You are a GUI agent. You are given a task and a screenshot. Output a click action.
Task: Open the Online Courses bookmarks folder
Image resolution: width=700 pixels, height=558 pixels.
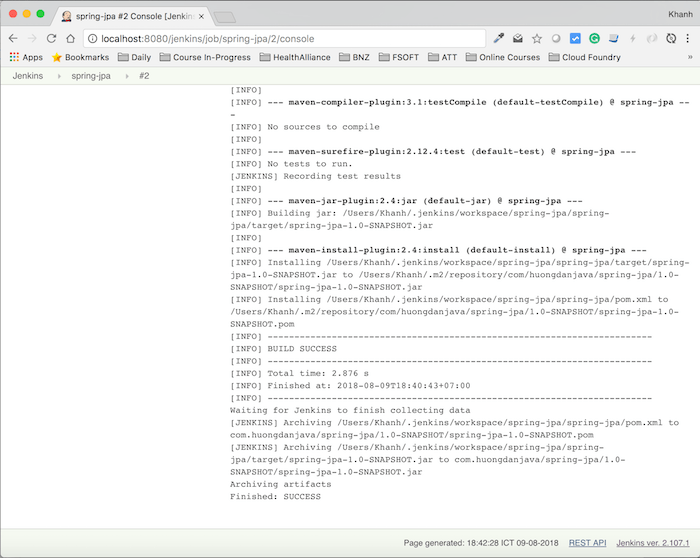pyautogui.click(x=503, y=57)
